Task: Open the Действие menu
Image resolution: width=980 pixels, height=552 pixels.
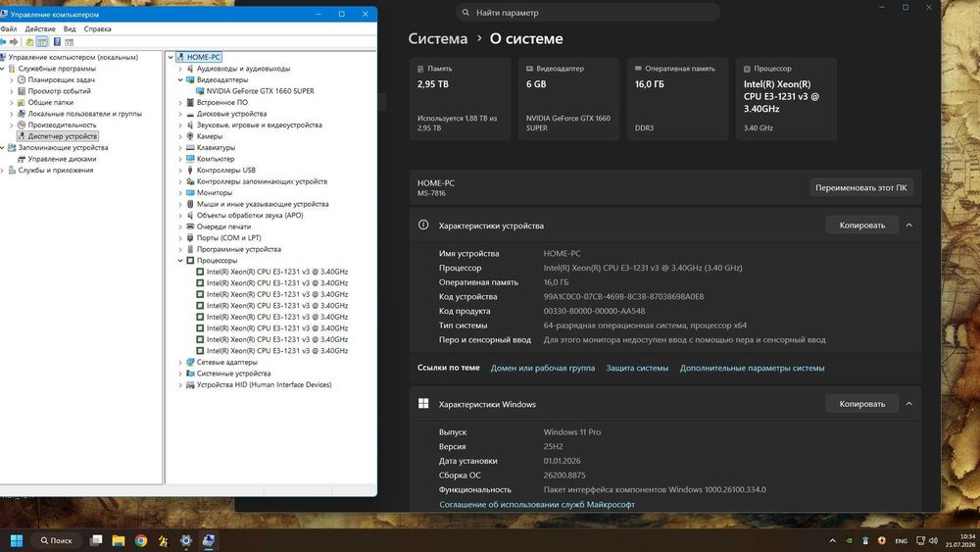Action: click(40, 28)
